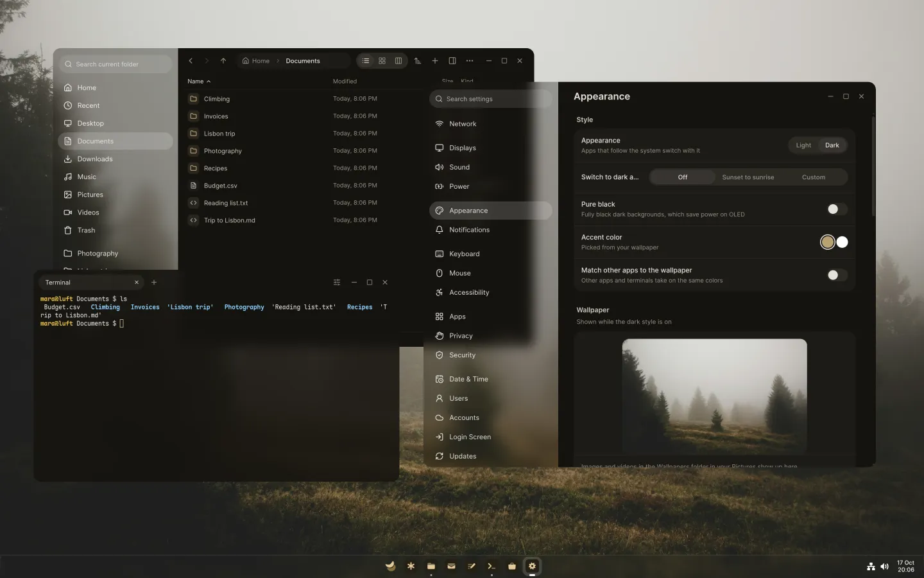Add a new terminal tab

click(x=154, y=283)
